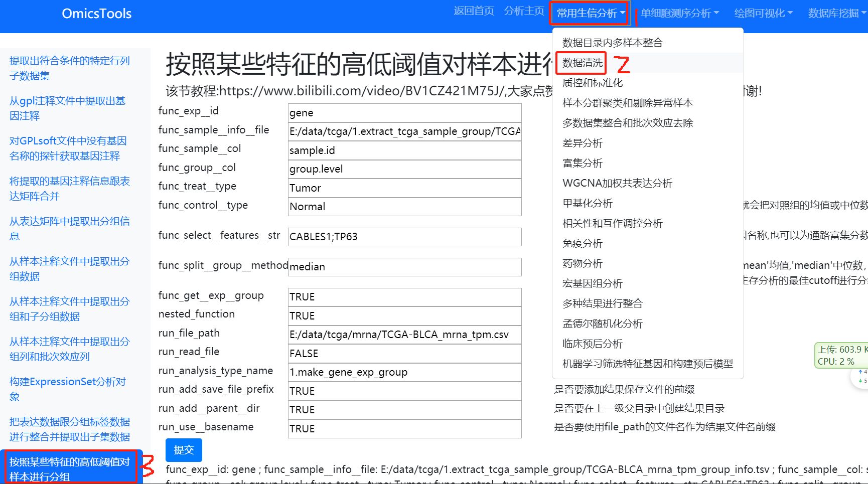Viewport: 868px width, 484px height.
Task: Open the 数据库挖掘 dropdown
Action: point(837,14)
